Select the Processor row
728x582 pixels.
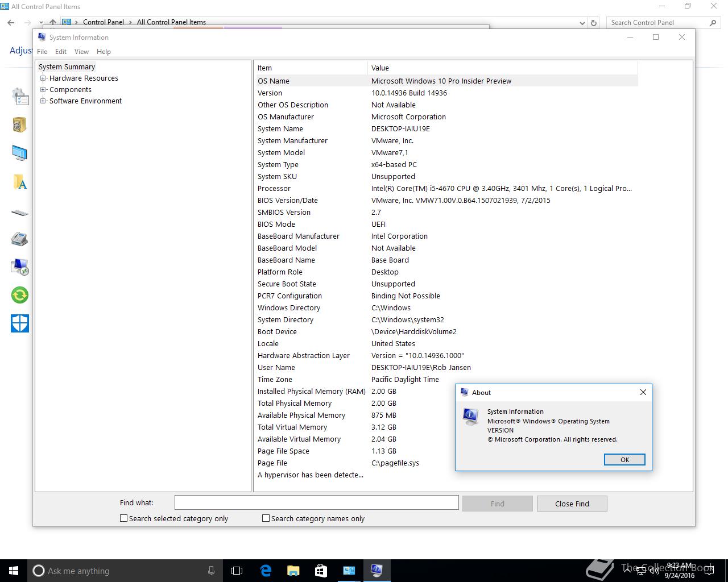click(446, 189)
